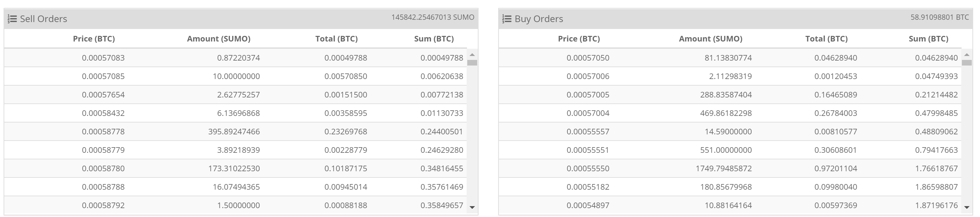Click Buy Orders scrollbar down arrow
Screen dimensions: 980x217
pyautogui.click(x=967, y=207)
